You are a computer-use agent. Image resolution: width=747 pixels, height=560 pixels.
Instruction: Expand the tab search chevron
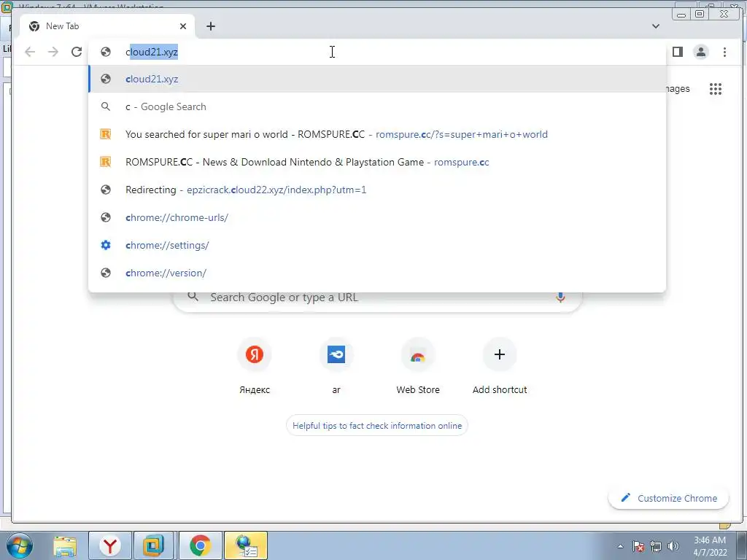[x=656, y=26]
